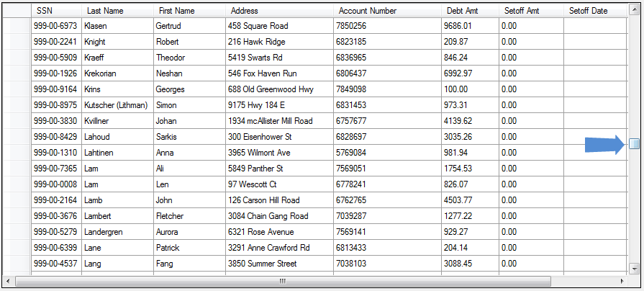Select debt amount cell 4139.62
Image resolution: width=644 pixels, height=291 pixels.
[x=471, y=121]
